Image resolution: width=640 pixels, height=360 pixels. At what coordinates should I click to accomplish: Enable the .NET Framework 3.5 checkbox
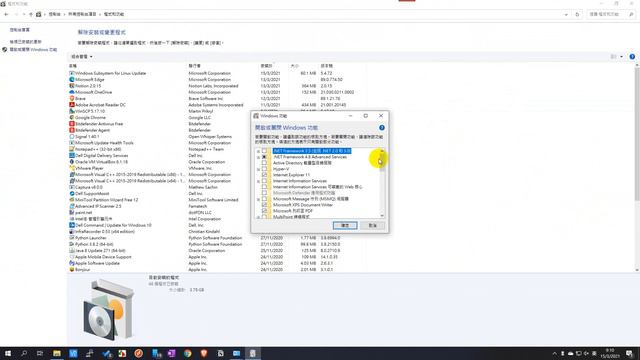264,151
